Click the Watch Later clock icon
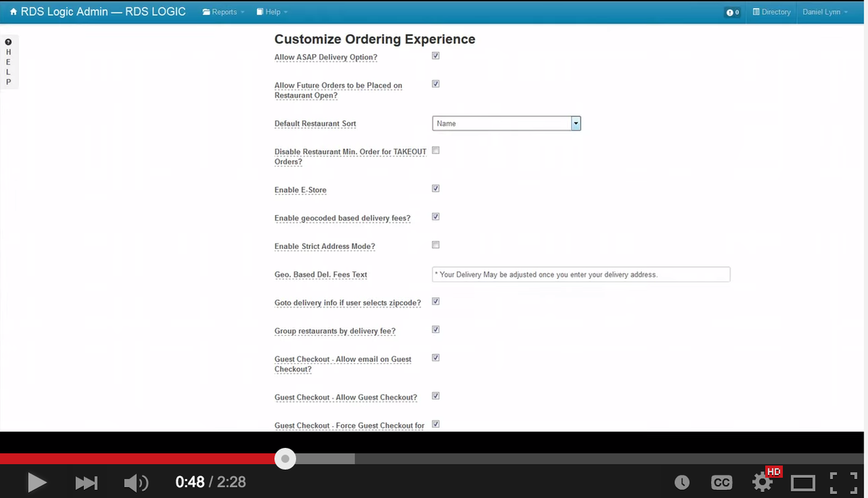868x498 pixels. 681,482
